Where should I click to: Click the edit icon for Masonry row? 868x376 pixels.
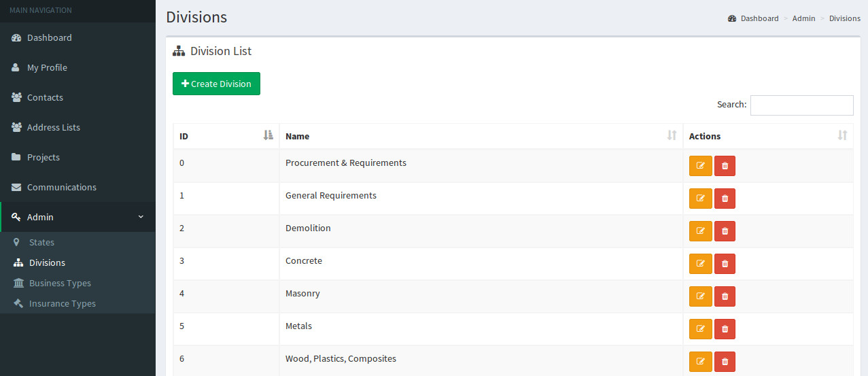(700, 296)
